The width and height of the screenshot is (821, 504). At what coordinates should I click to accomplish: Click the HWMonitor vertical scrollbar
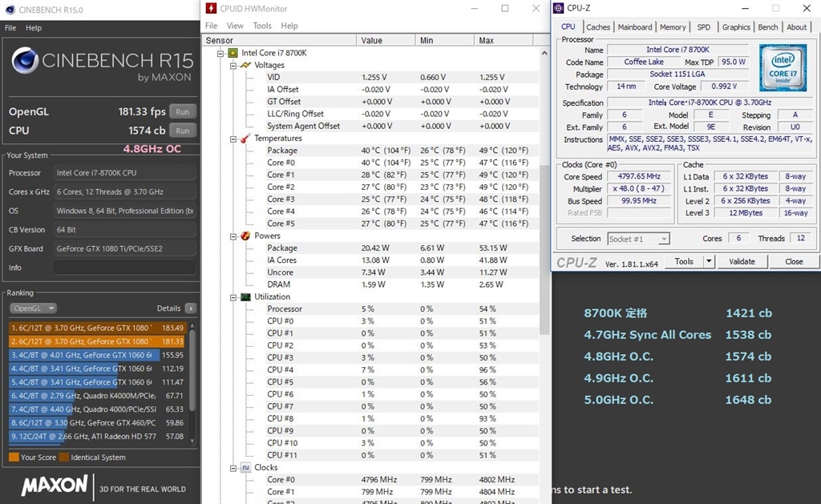(x=544, y=252)
